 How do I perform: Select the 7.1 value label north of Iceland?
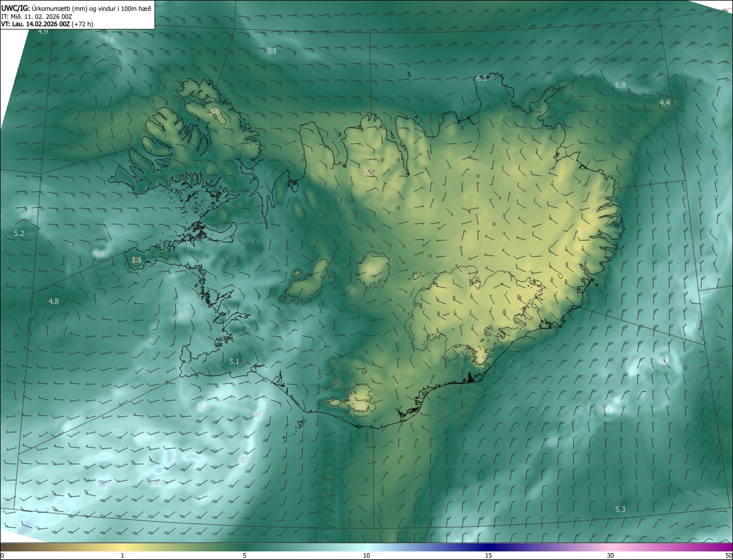pos(272,51)
